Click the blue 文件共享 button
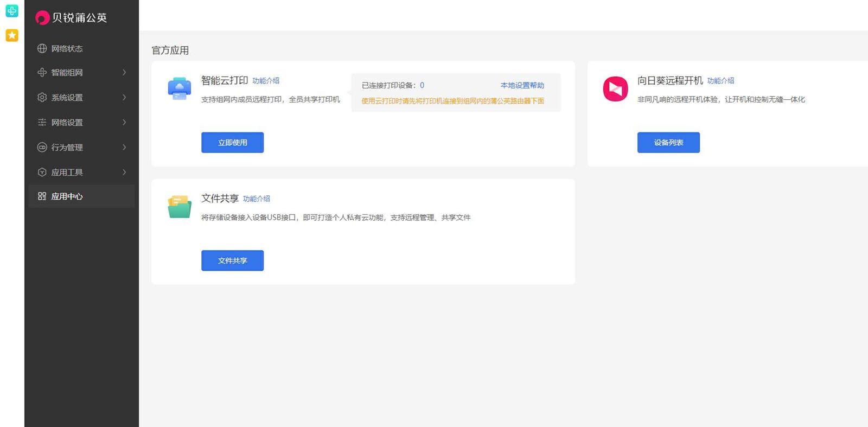 click(232, 260)
